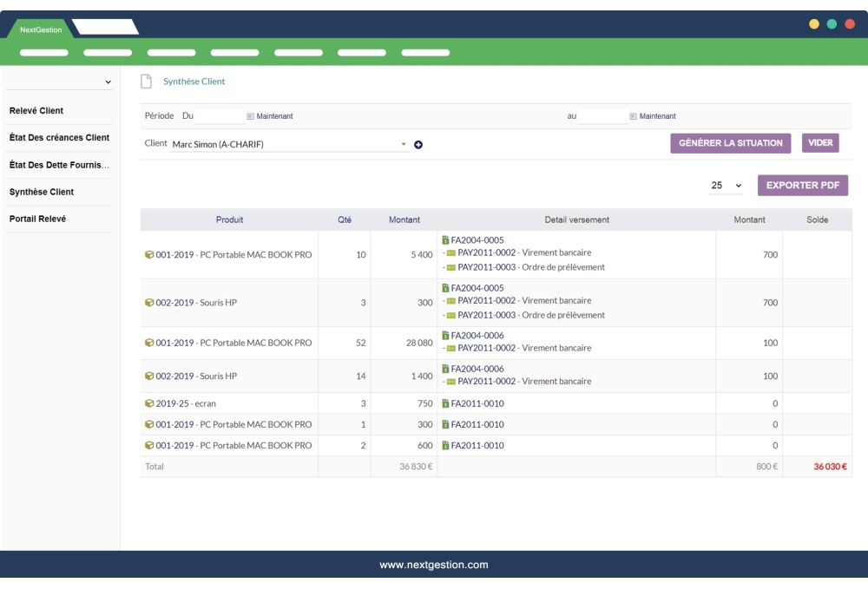Screen dimensions: 868x589
Task: Open "État Des créances Client" from the sidebar
Action: [x=58, y=137]
